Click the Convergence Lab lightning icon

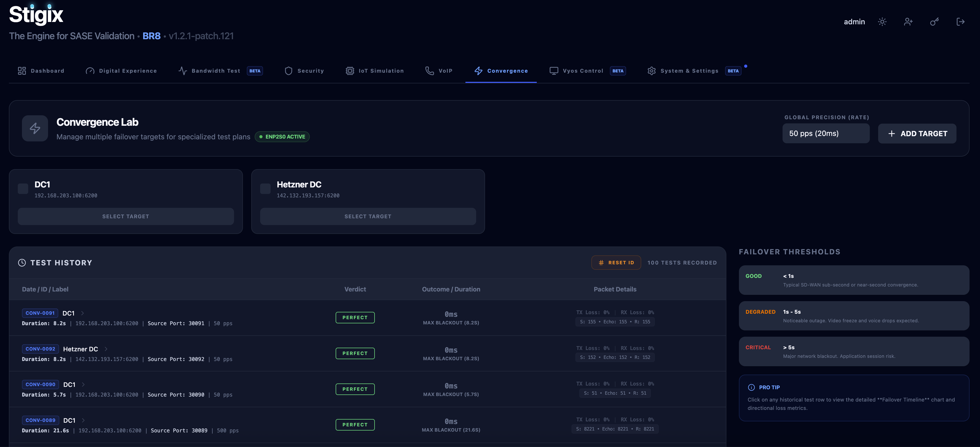(35, 128)
